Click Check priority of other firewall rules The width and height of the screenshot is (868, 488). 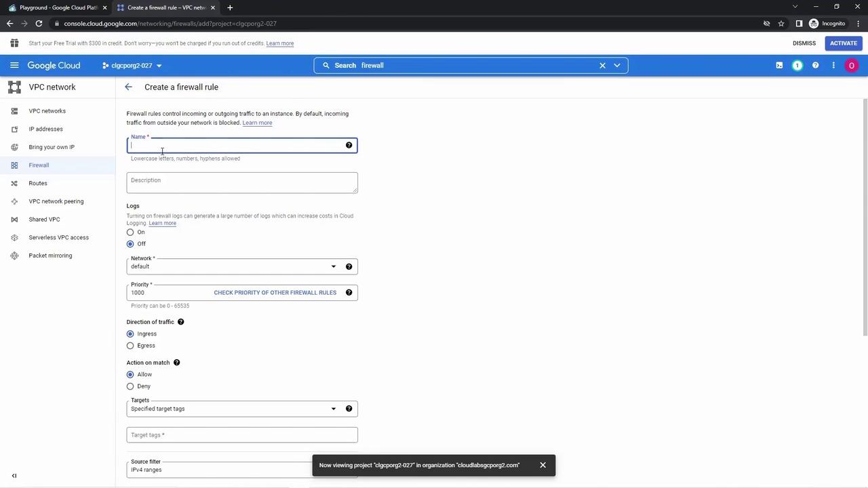[x=275, y=293]
